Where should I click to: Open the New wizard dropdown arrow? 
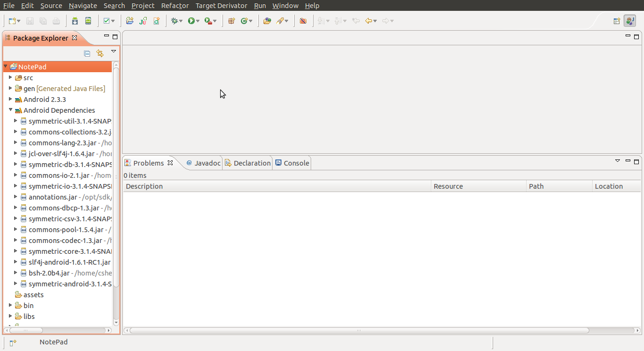pos(18,21)
